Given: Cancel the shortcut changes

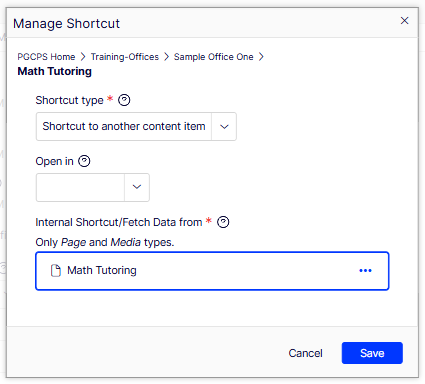Looking at the screenshot, I should [305, 353].
